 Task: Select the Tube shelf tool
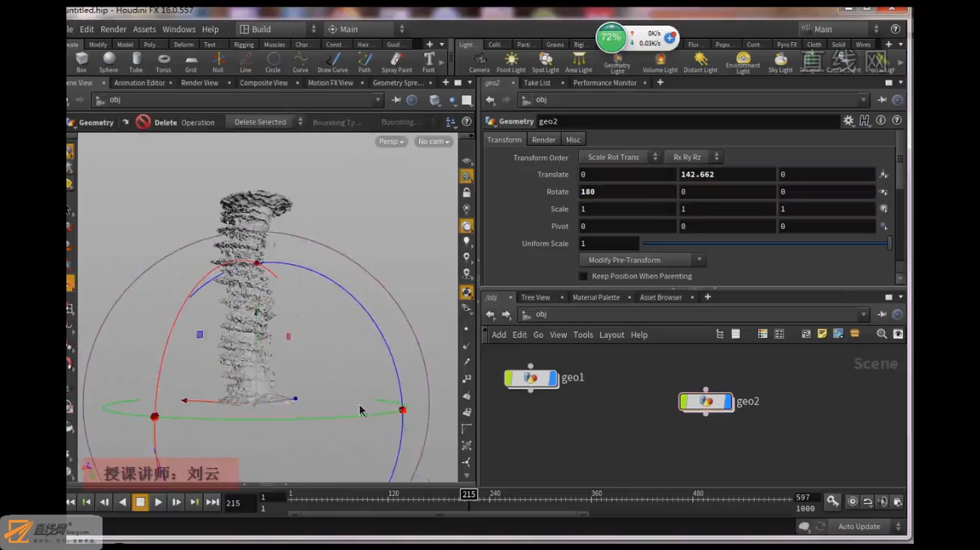click(136, 62)
